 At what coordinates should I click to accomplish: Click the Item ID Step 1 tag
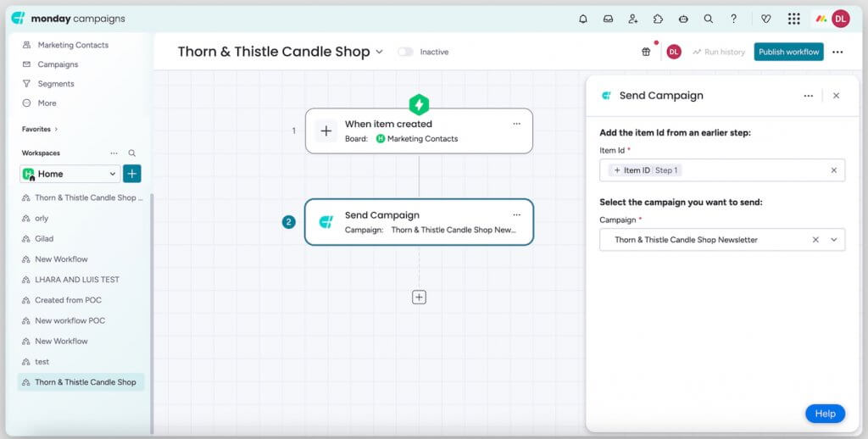point(645,170)
